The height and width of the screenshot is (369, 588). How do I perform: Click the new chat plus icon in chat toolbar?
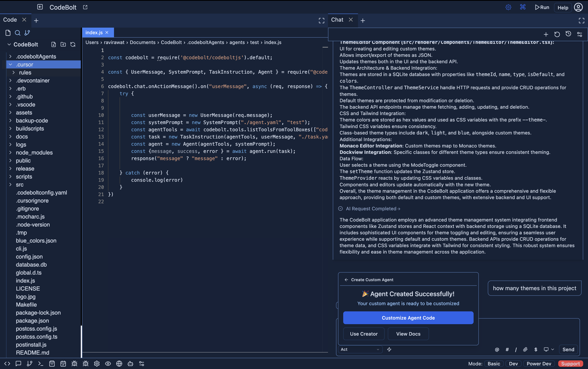[x=546, y=34]
